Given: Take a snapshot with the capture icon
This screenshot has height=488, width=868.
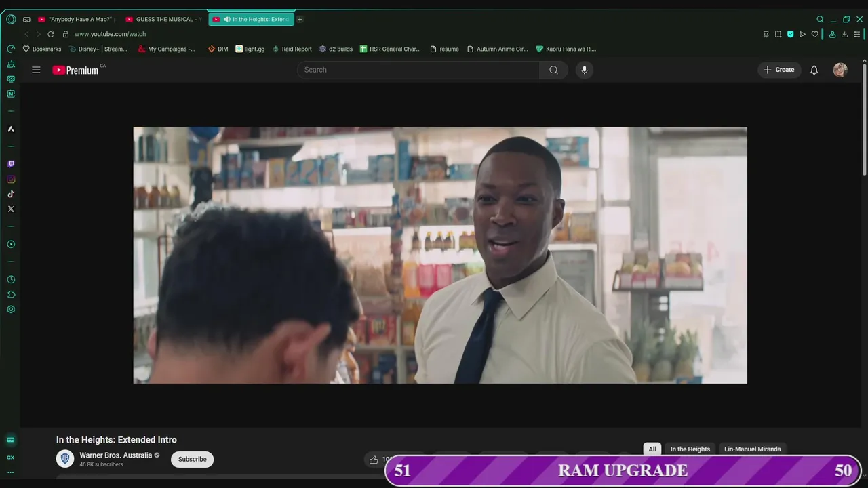Looking at the screenshot, I should click(x=778, y=34).
